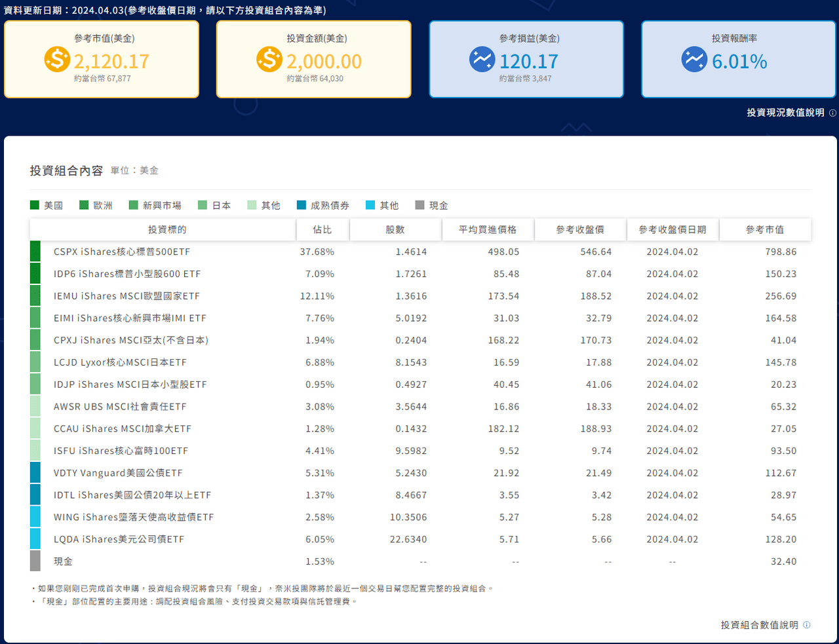This screenshot has height=644, width=839.
Task: Click the 參考損益(美金) summary card
Action: click(x=526, y=59)
